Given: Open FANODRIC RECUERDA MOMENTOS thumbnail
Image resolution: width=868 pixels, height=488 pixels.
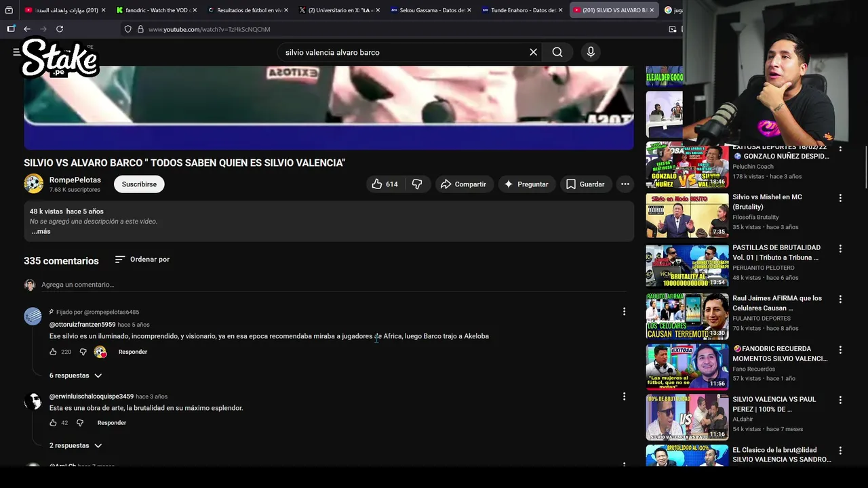Looking at the screenshot, I should [x=687, y=367].
